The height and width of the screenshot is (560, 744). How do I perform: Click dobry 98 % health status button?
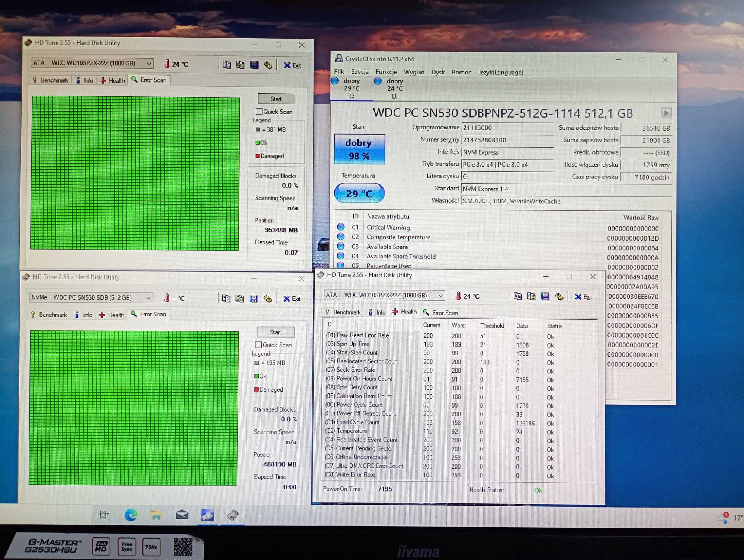pyautogui.click(x=359, y=149)
